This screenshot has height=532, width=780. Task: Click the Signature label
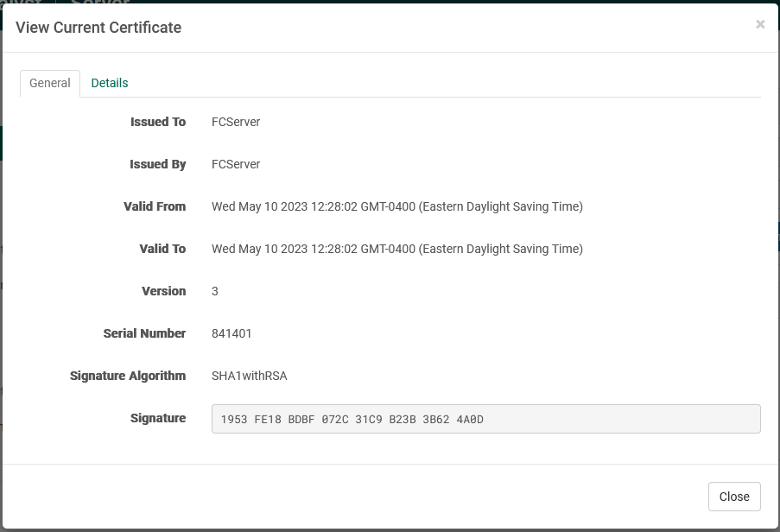pos(158,418)
